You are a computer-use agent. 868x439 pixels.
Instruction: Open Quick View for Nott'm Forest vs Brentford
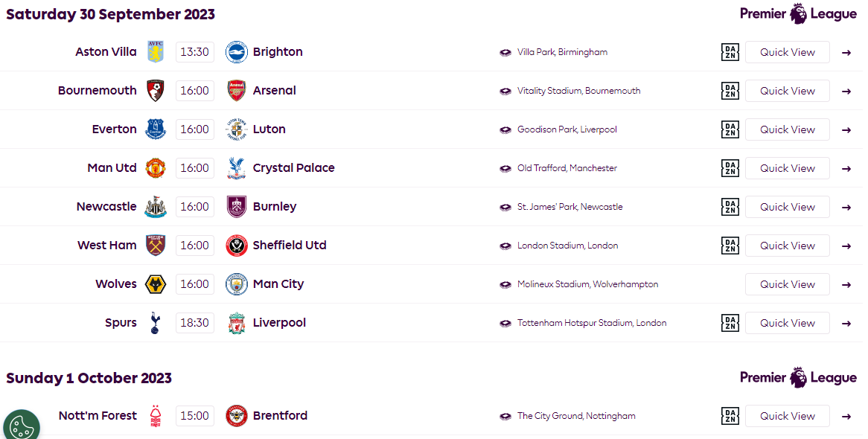click(x=787, y=416)
